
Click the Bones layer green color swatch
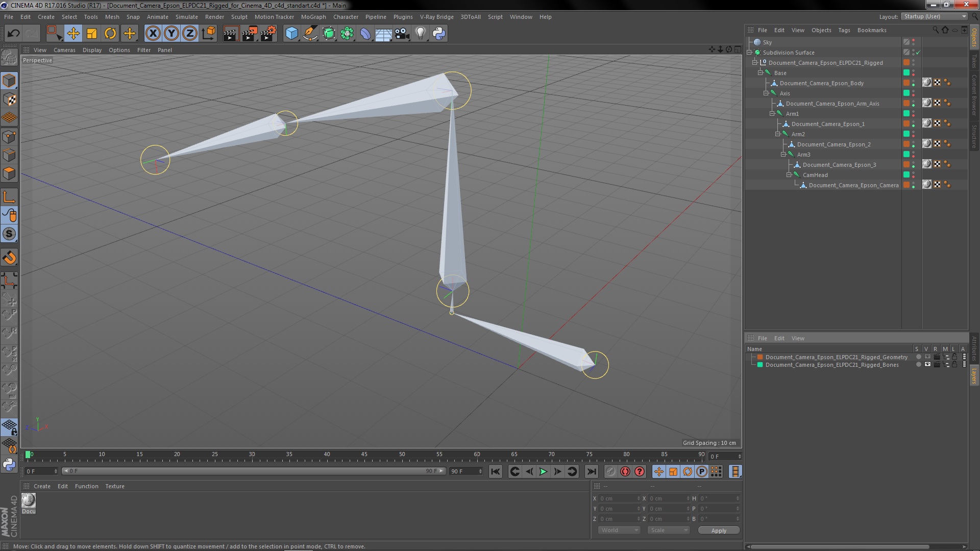coord(760,365)
